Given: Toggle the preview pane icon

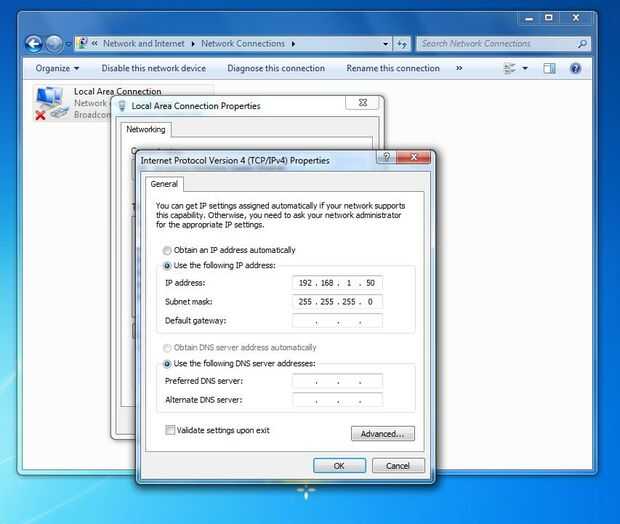Looking at the screenshot, I should click(549, 68).
